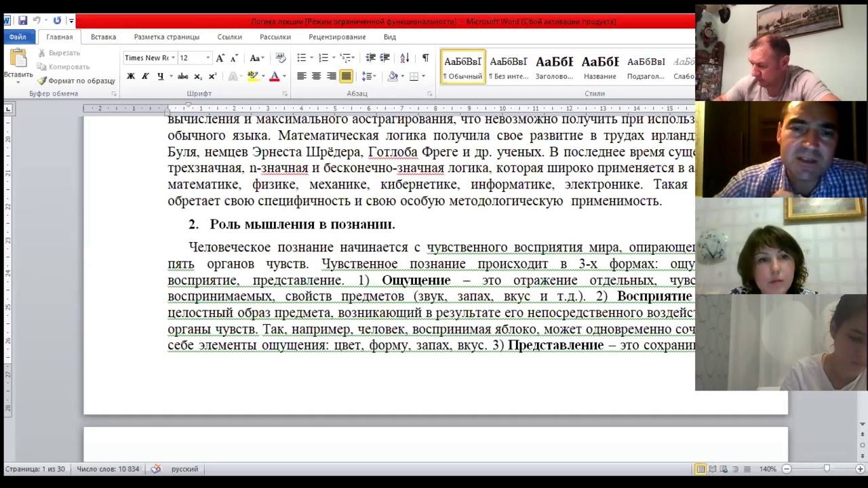The image size is (868, 488).
Task: Apply bulleted list icon
Action: [302, 58]
